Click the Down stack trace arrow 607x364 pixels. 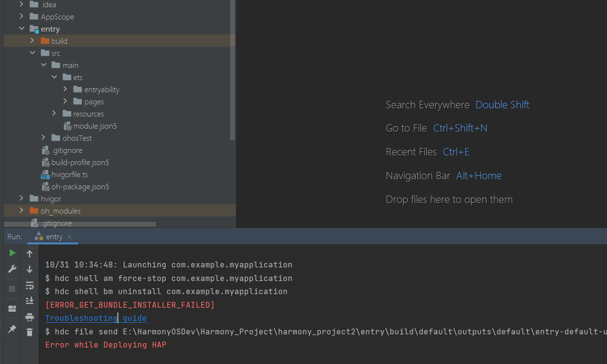30,269
